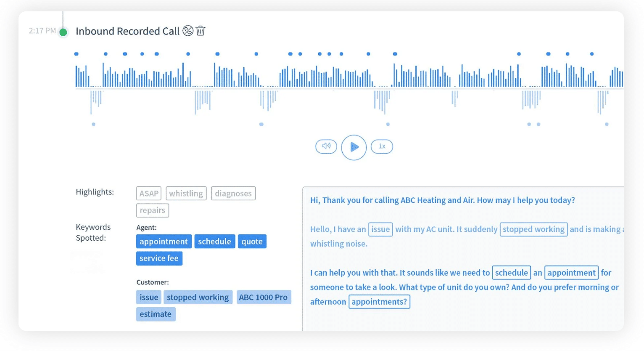Click the service fee keyword chip
644x351 pixels.
159,258
